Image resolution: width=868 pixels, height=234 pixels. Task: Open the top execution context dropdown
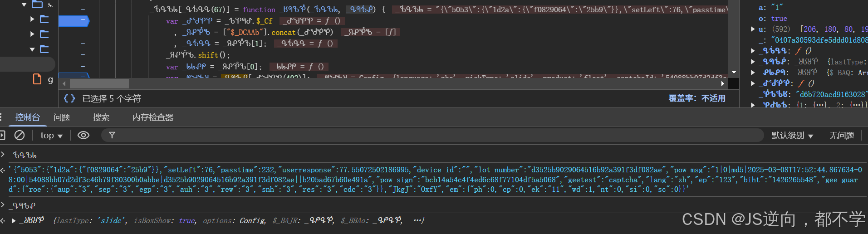click(x=51, y=135)
